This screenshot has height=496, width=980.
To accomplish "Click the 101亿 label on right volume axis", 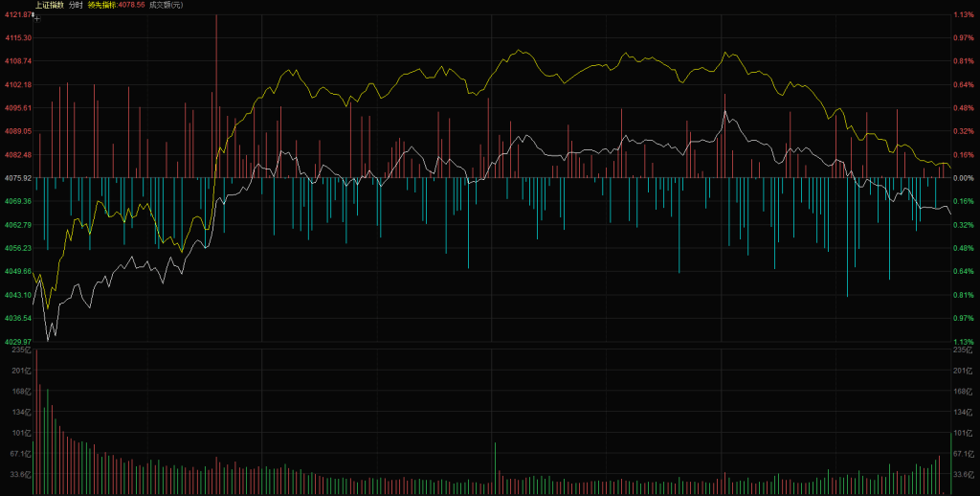I will coord(964,433).
